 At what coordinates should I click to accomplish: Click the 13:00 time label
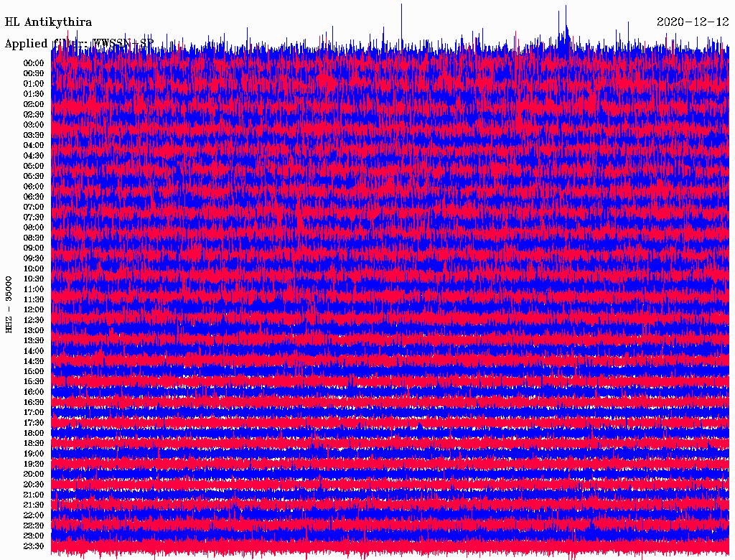point(34,331)
